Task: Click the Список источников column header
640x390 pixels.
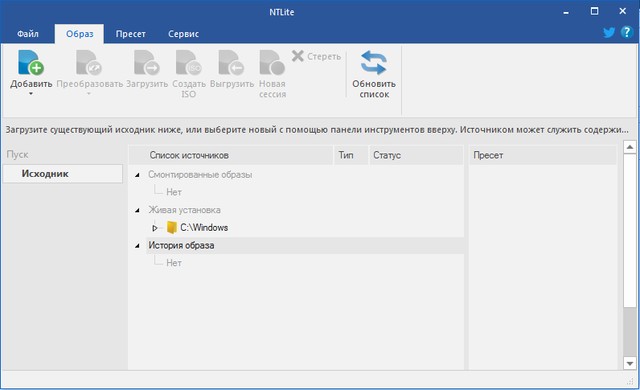Action: (231, 155)
